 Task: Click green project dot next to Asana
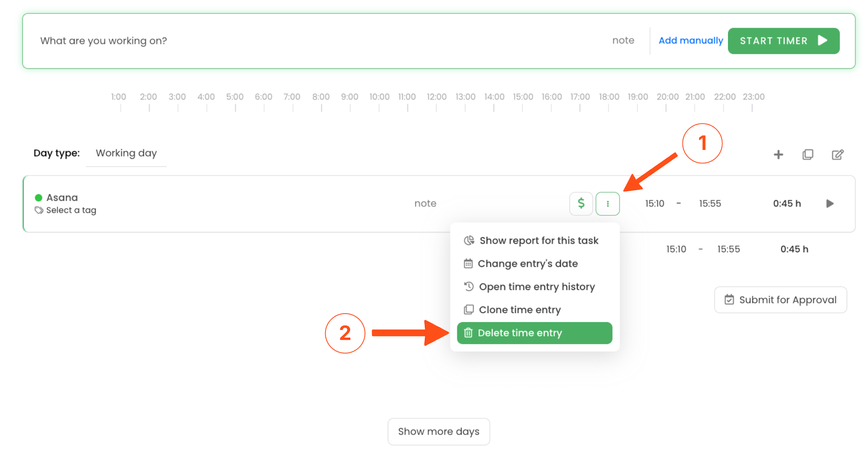pos(38,198)
